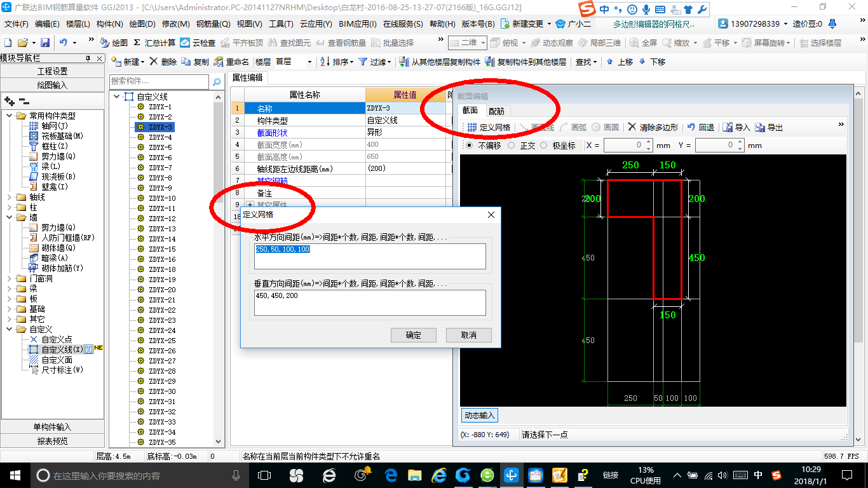Click the new file icon in the toolbar
868x488 pixels.
[8, 43]
